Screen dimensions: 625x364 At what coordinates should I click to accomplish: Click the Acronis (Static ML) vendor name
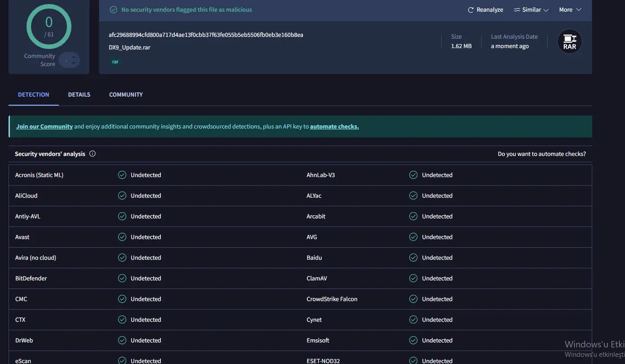39,175
